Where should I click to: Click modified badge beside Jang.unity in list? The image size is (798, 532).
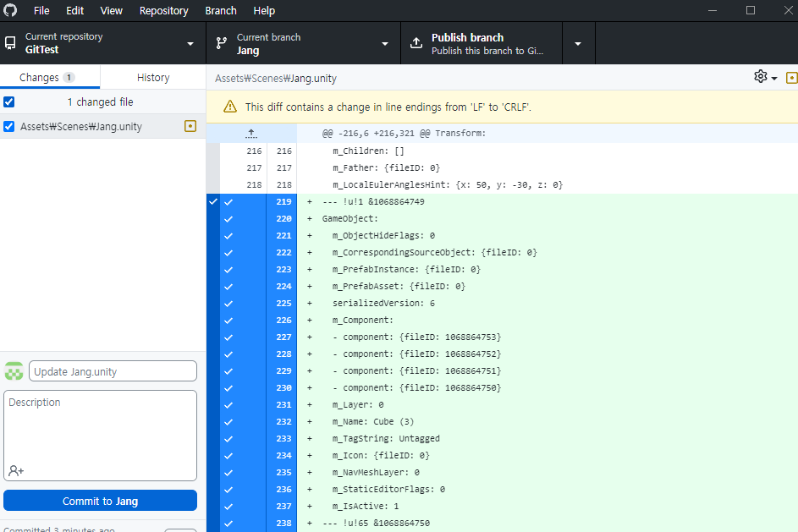pos(190,126)
